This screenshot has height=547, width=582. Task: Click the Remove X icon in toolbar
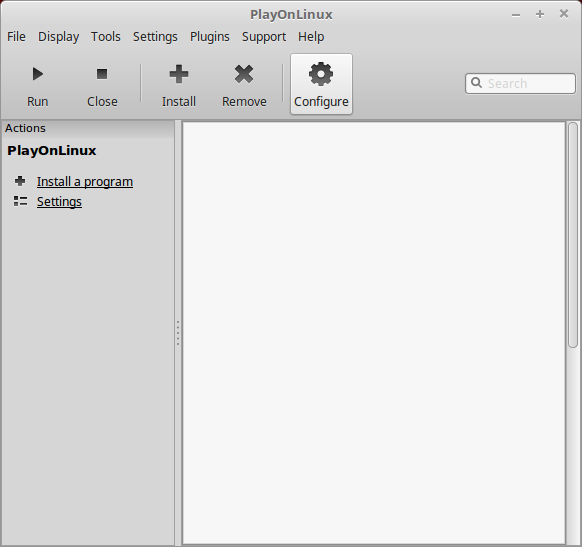coord(244,74)
